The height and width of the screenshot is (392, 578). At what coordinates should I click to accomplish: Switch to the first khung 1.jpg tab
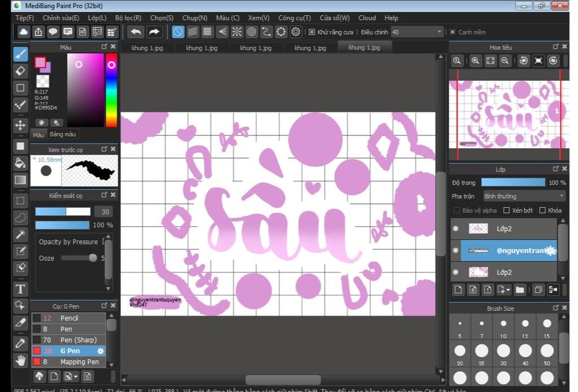pyautogui.click(x=147, y=48)
